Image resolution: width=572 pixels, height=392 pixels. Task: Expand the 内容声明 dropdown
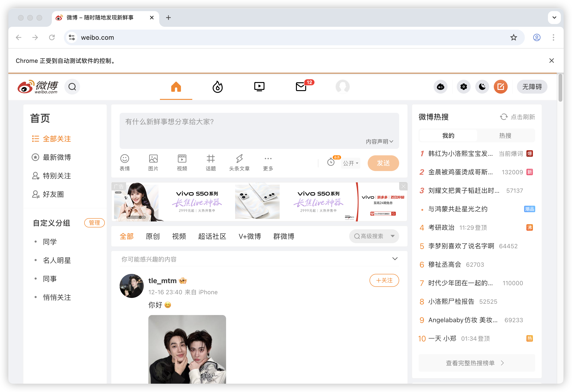379,141
